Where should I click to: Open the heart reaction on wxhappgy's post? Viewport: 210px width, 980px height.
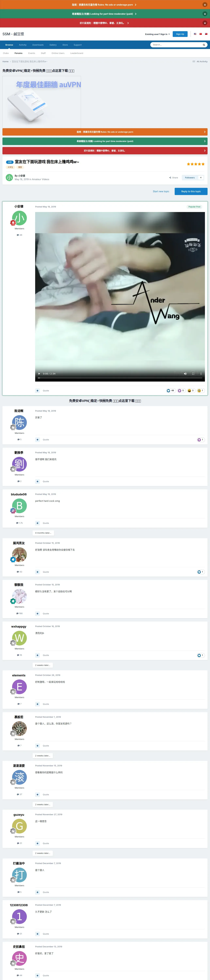pyautogui.click(x=199, y=655)
